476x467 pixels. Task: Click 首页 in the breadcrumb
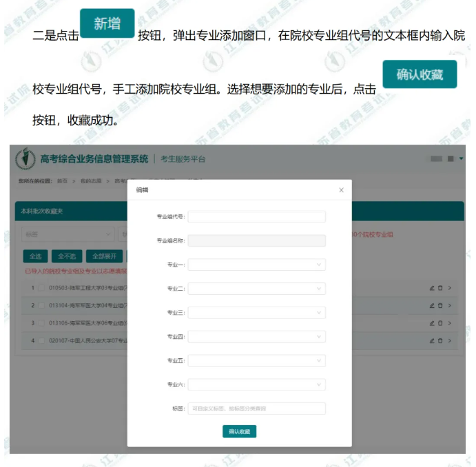point(62,181)
